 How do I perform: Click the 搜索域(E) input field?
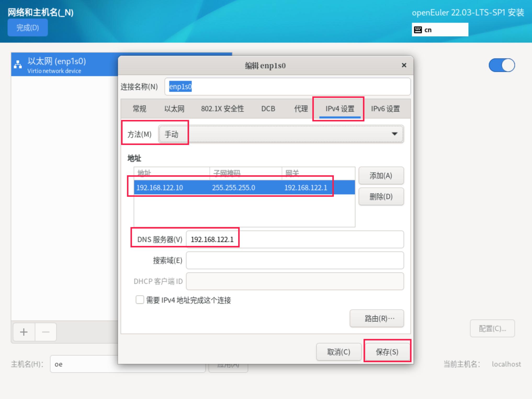[x=295, y=260]
